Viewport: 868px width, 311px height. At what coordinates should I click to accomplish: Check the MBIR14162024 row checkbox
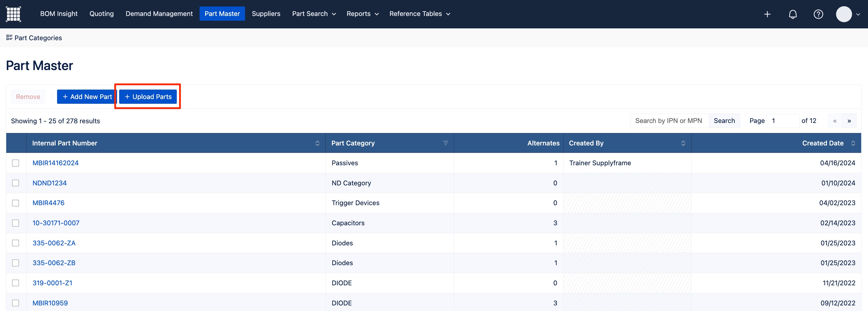(x=15, y=163)
